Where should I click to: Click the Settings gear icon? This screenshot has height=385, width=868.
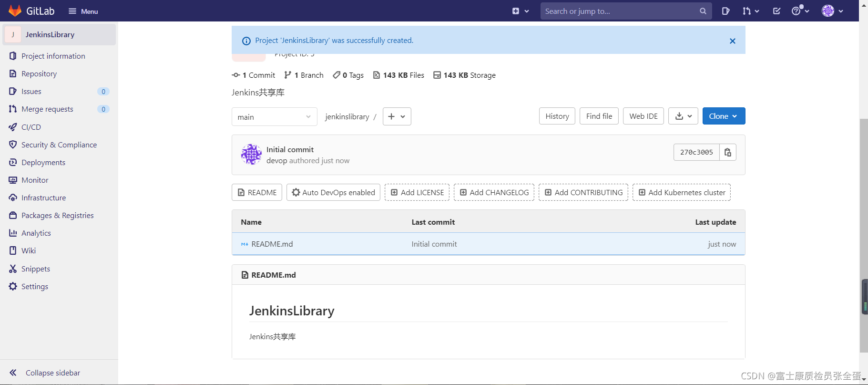(x=13, y=286)
